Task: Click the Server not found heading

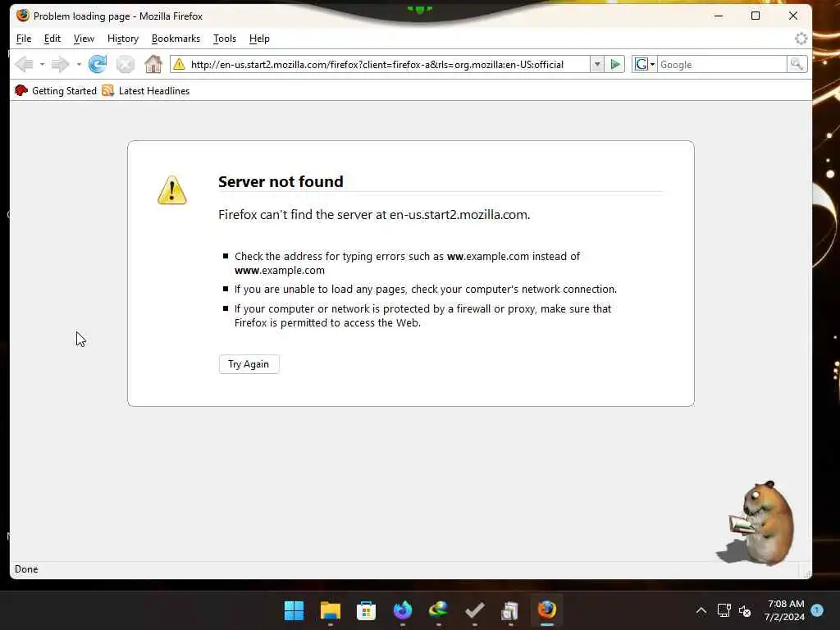Action: (x=281, y=181)
